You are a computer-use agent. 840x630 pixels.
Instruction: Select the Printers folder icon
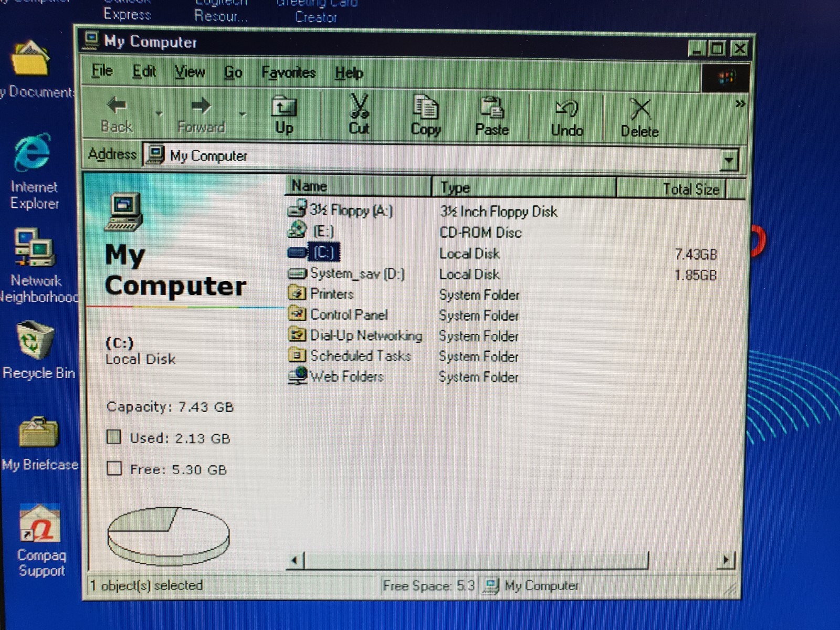[x=297, y=293]
